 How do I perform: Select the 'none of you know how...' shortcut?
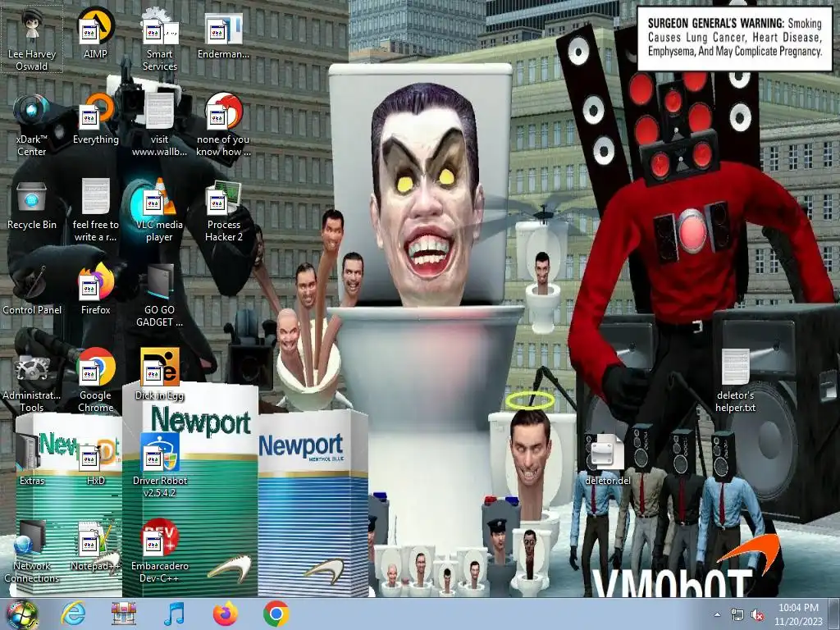(x=223, y=126)
